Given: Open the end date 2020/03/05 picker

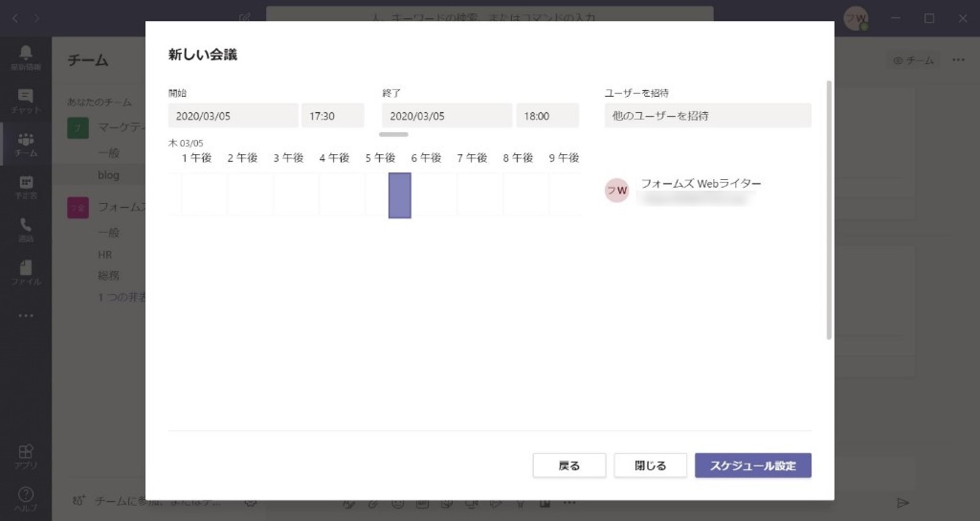Looking at the screenshot, I should pos(447,116).
